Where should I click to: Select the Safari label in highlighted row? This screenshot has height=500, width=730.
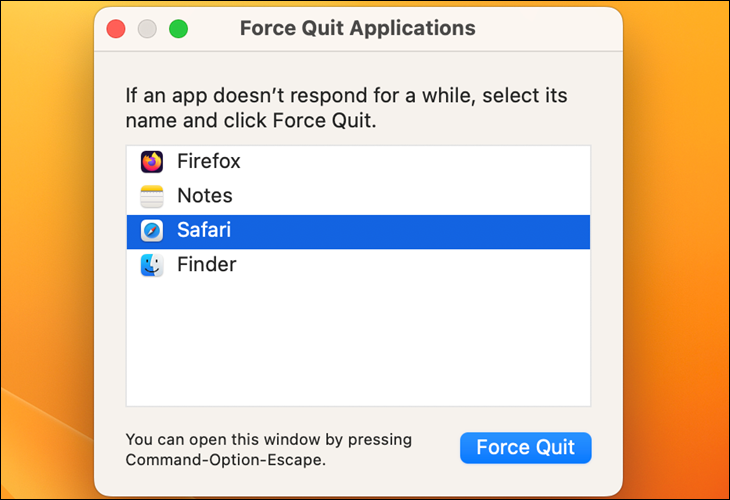click(x=204, y=230)
